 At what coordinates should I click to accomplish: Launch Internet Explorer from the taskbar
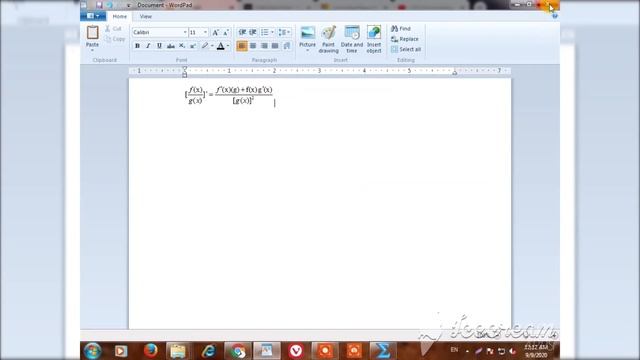(x=209, y=351)
